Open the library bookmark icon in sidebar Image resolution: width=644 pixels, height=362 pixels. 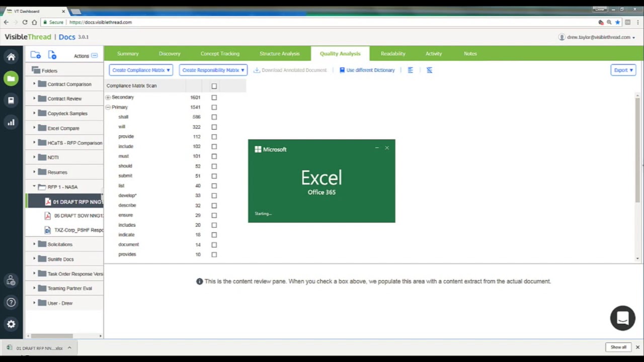click(x=11, y=100)
